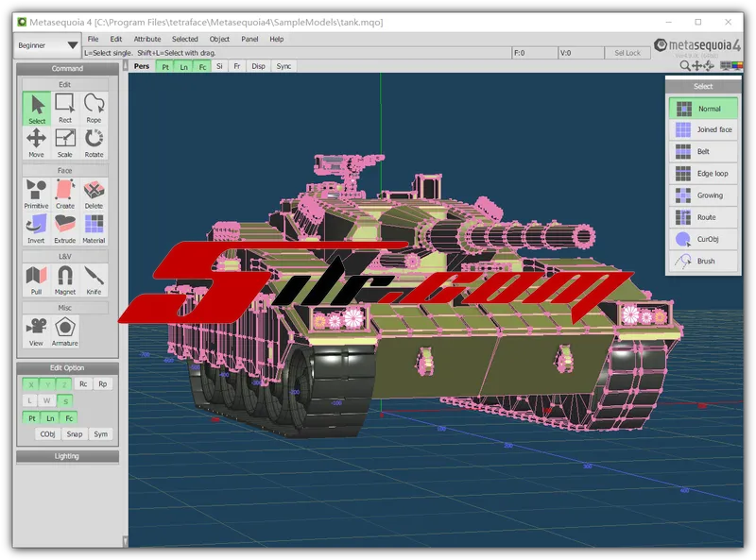Select the Scale tool
Image resolution: width=756 pixels, height=560 pixels.
pyautogui.click(x=65, y=143)
